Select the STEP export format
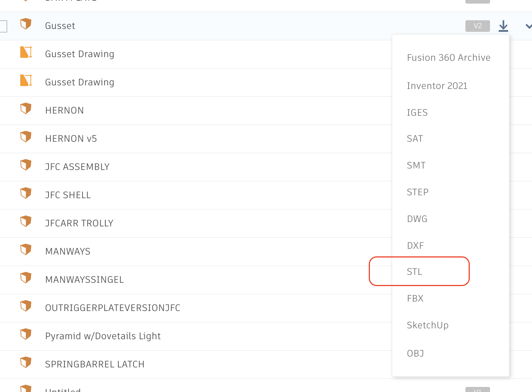The width and height of the screenshot is (532, 392). [x=417, y=192]
